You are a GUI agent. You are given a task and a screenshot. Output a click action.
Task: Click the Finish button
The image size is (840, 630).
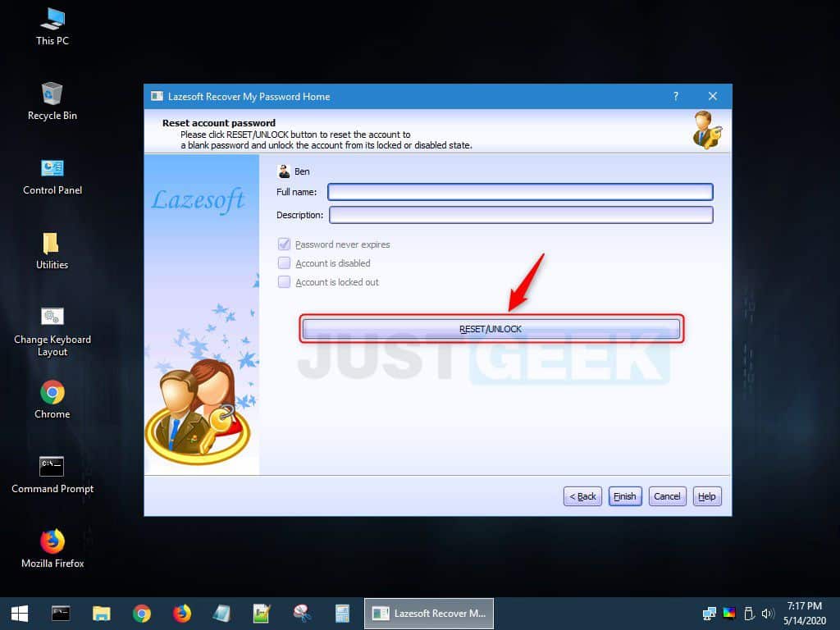625,496
